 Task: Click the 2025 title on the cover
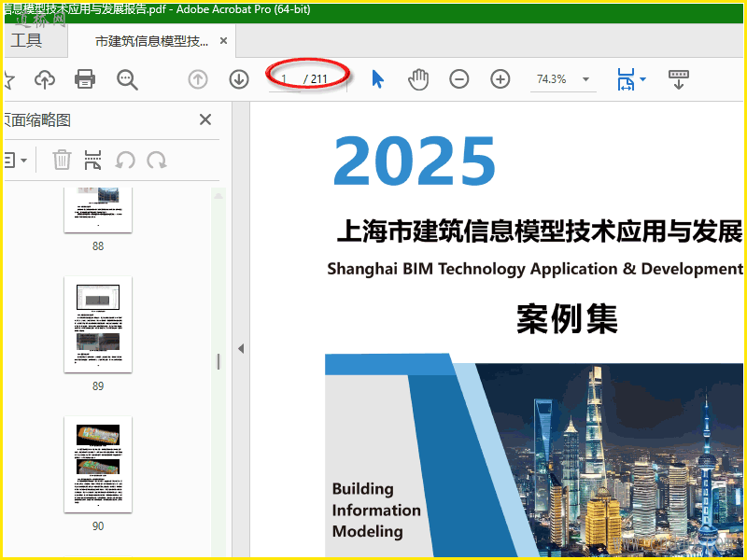(x=415, y=161)
